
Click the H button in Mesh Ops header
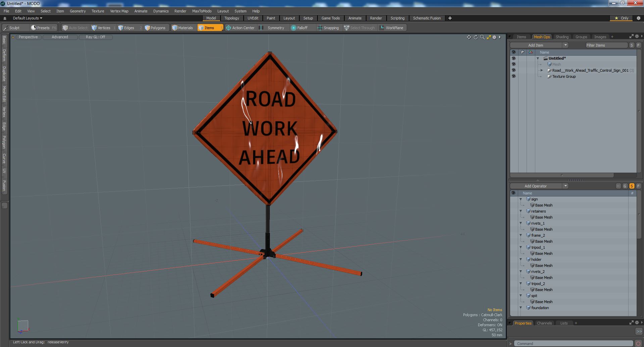click(618, 186)
